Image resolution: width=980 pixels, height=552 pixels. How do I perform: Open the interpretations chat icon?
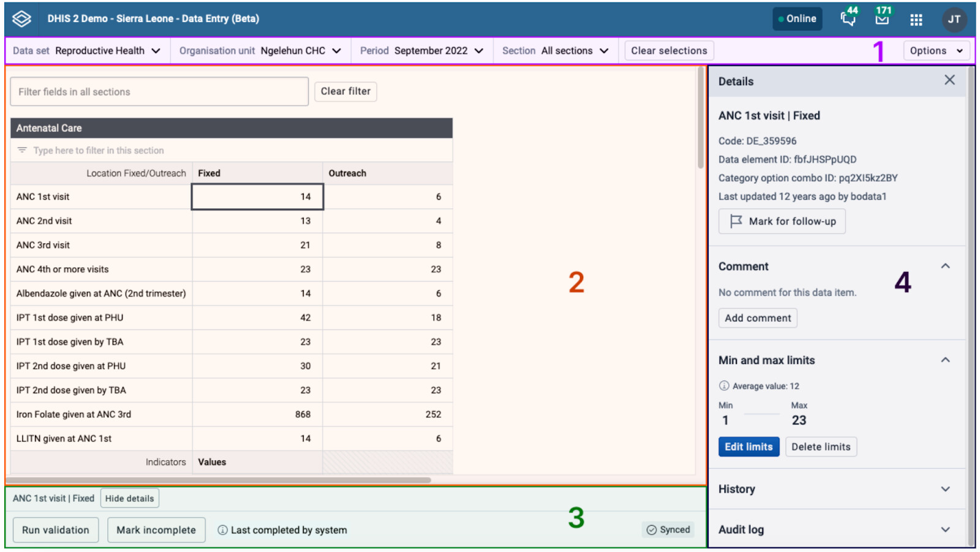tap(848, 19)
